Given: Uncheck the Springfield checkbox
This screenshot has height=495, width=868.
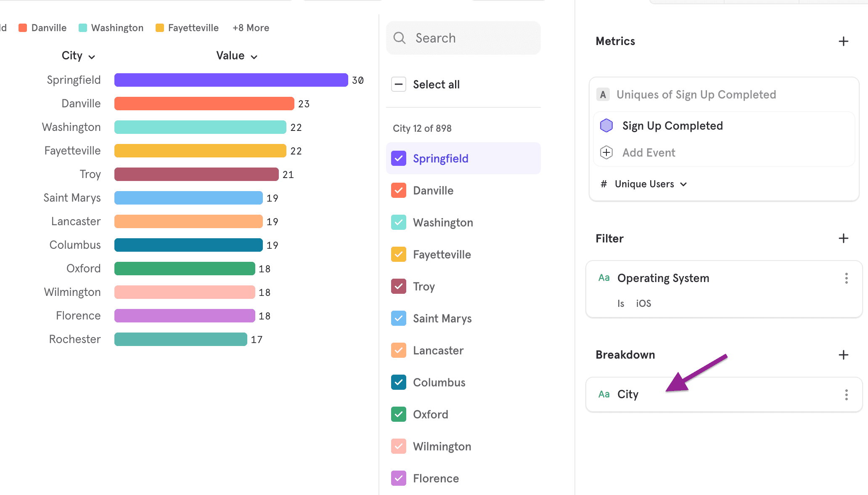Looking at the screenshot, I should click(398, 158).
